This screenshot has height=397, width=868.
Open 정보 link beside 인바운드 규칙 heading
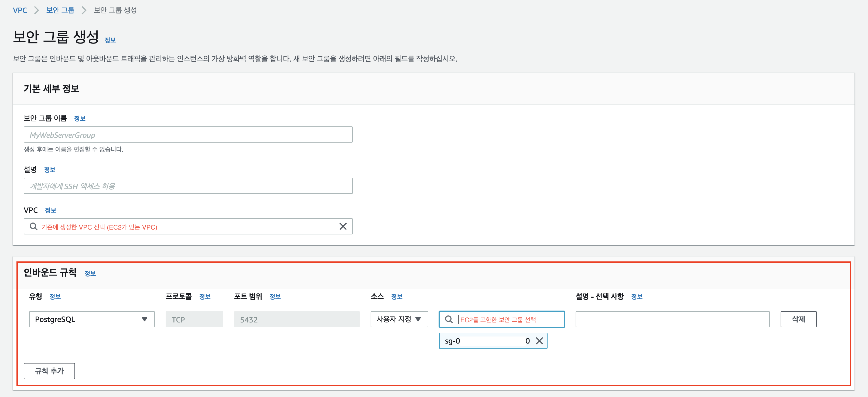point(90,273)
